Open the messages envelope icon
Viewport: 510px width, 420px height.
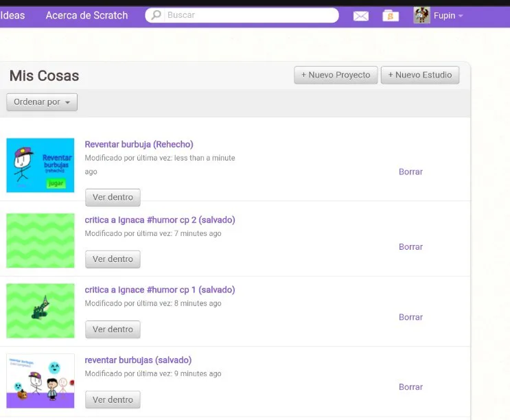pos(361,16)
